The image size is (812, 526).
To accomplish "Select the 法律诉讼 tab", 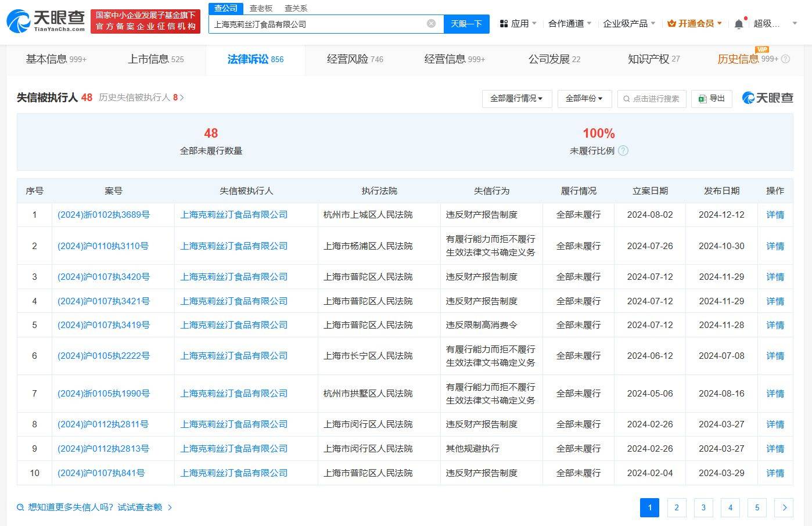I will pyautogui.click(x=256, y=59).
